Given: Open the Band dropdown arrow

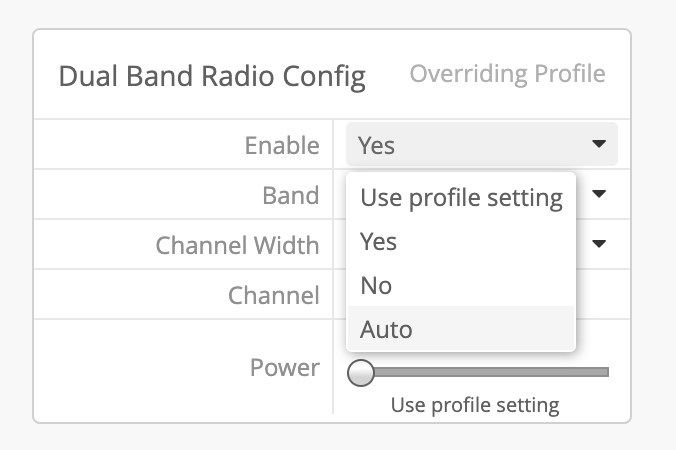Looking at the screenshot, I should tap(599, 194).
